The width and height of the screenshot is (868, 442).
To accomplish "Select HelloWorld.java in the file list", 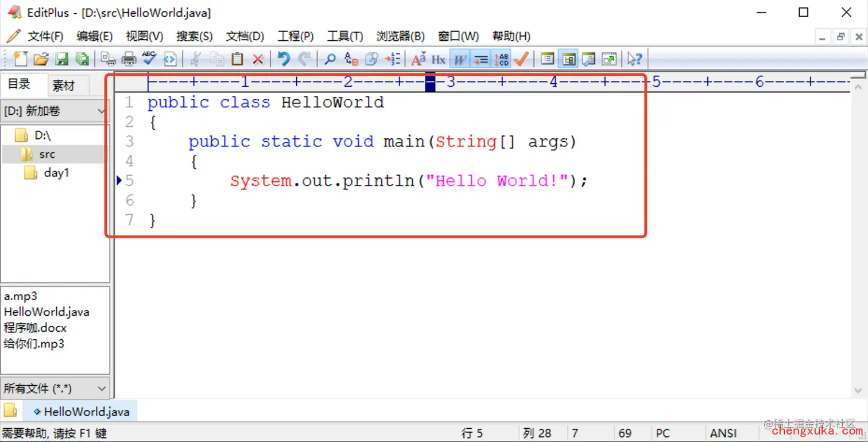I will pyautogui.click(x=46, y=312).
